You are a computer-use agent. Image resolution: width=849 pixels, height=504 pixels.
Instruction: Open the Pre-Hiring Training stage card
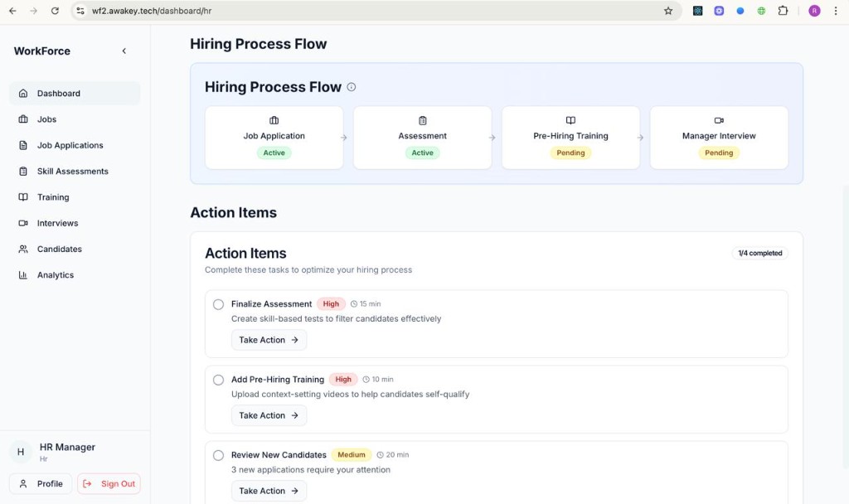point(570,138)
